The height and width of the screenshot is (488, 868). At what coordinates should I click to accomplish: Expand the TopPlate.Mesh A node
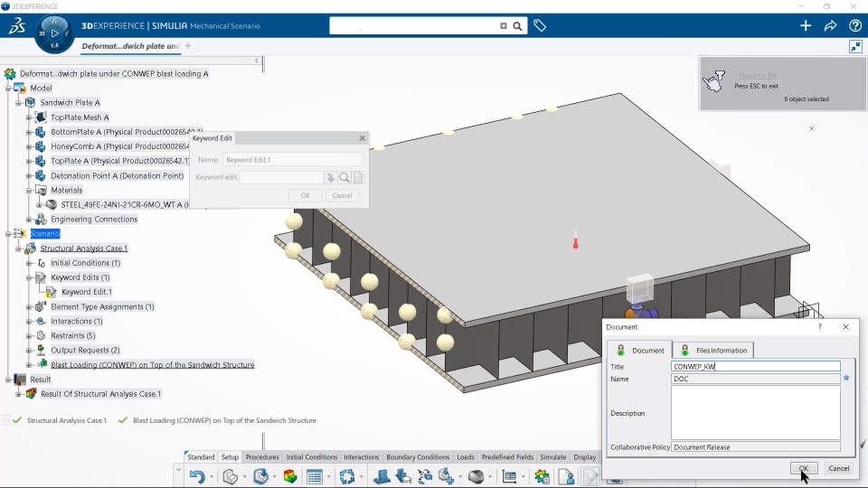[x=29, y=117]
